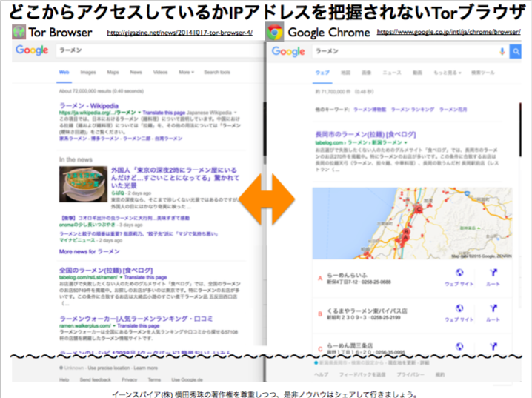This screenshot has width=532, height=398.
Task: Click Translate this page for Wikipedia result
Action: point(164,113)
